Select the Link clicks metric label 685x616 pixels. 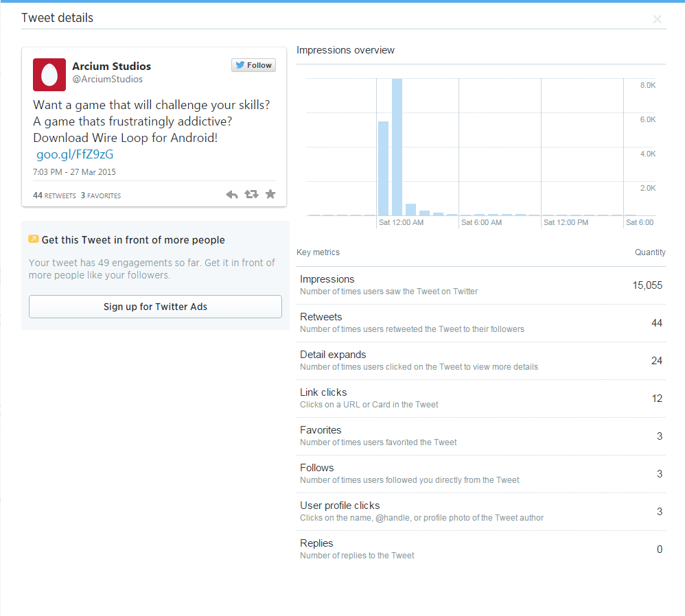coord(323,392)
